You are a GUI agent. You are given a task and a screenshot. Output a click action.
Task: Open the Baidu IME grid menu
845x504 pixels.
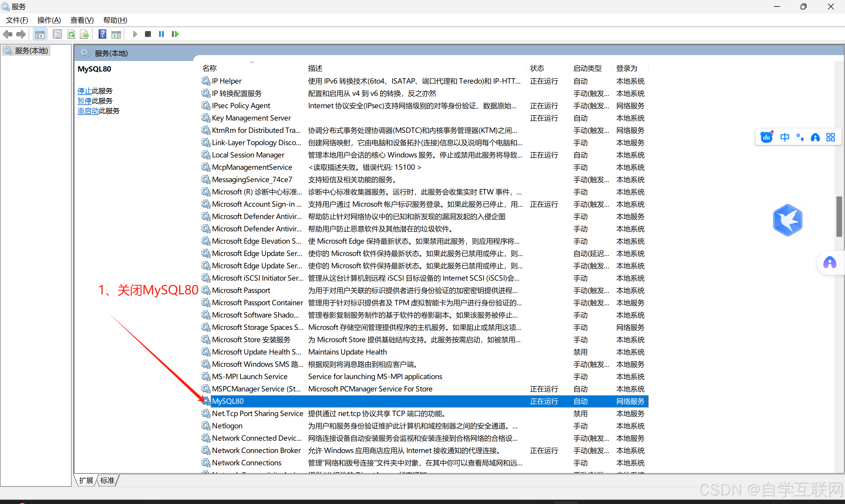(831, 137)
